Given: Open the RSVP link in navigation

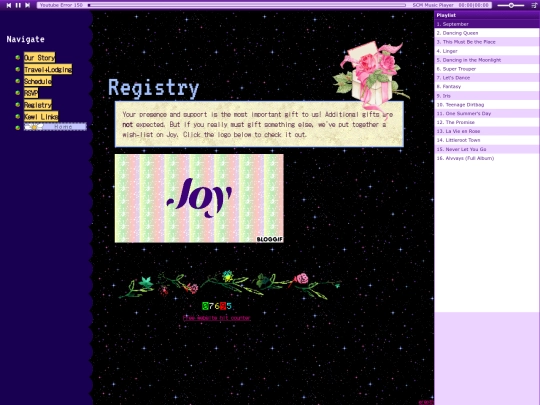Looking at the screenshot, I should 31,93.
